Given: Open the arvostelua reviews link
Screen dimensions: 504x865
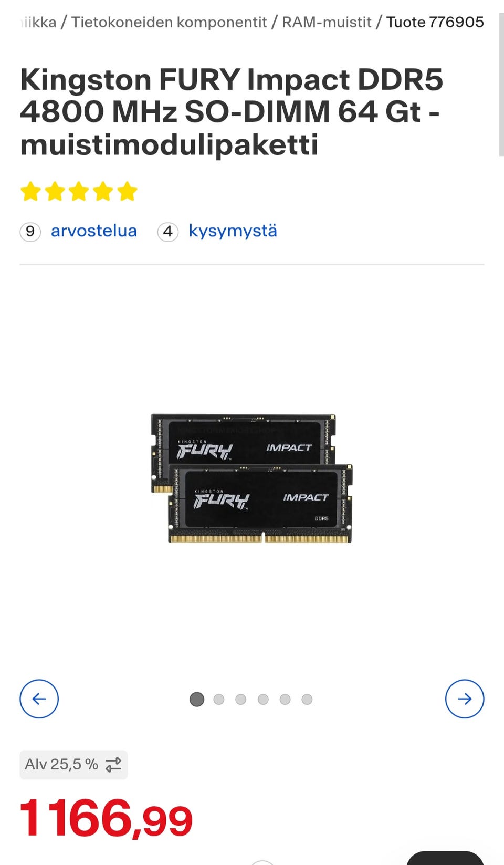Looking at the screenshot, I should (94, 231).
